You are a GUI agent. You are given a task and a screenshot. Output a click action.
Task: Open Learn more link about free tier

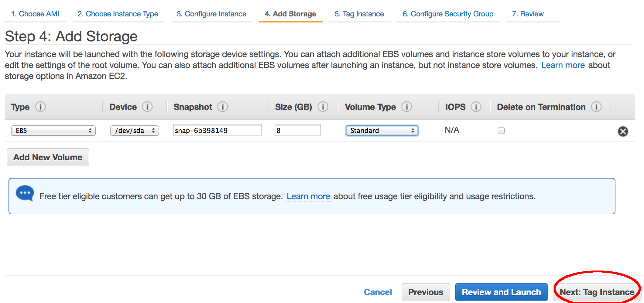click(308, 196)
